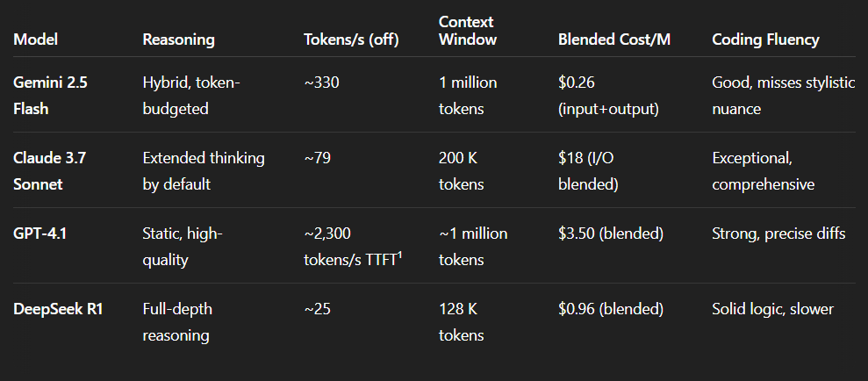The image size is (868, 381).
Task: Select the Gemini 2.5 Flash model name
Action: click(x=50, y=96)
